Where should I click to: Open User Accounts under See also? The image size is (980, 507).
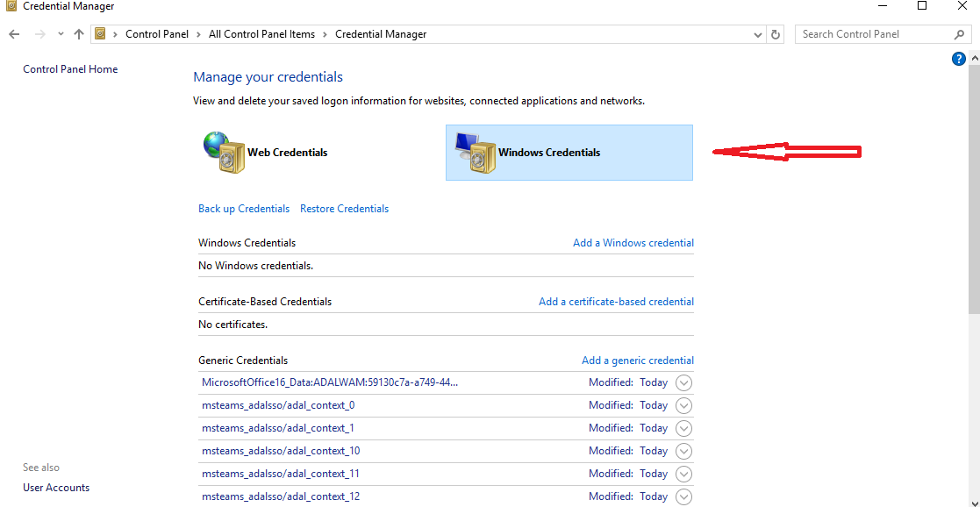[56, 488]
